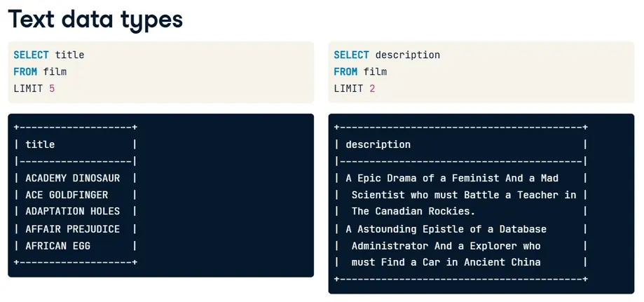This screenshot has width=644, height=302.
Task: Click the "description" column header in results
Action: [378, 144]
